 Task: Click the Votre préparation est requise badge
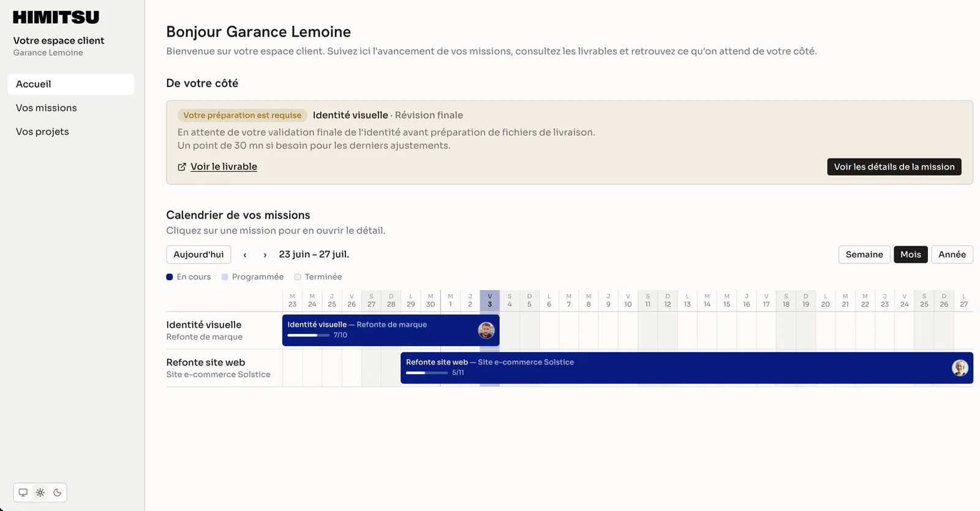(x=243, y=115)
